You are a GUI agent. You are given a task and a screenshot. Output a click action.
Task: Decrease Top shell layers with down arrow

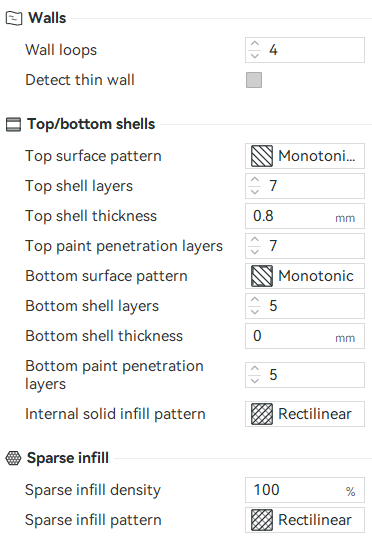pyautogui.click(x=255, y=192)
